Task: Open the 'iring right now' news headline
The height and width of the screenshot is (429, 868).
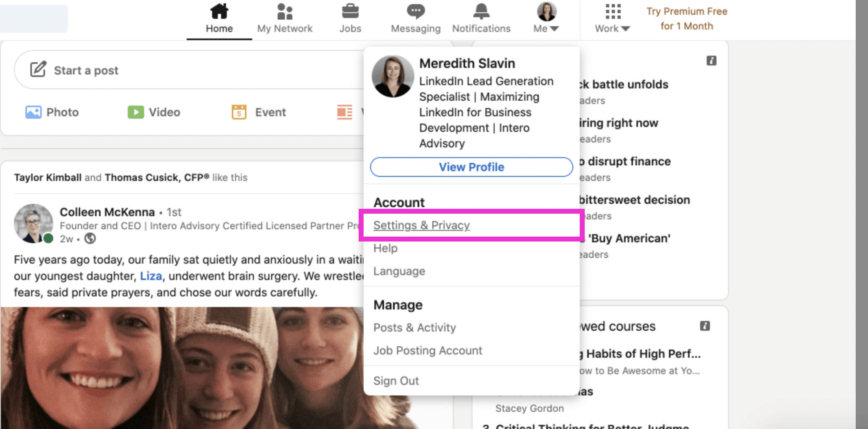Action: 618,123
